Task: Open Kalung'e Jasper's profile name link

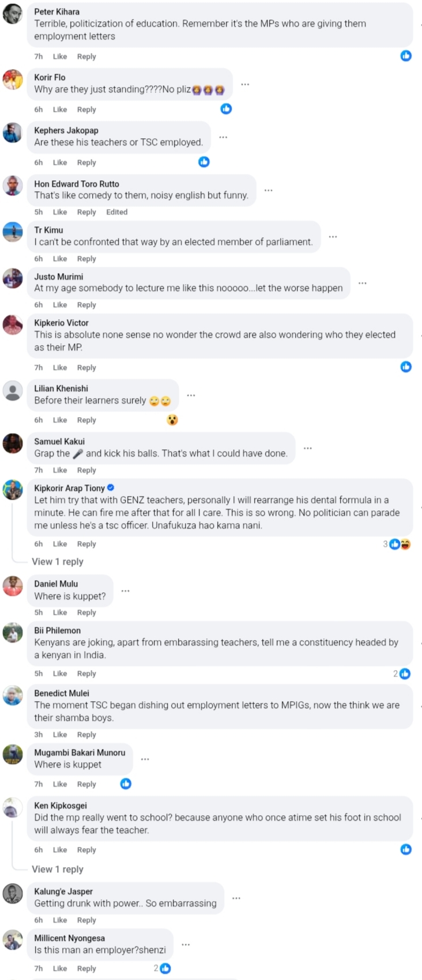Action: [x=63, y=891]
